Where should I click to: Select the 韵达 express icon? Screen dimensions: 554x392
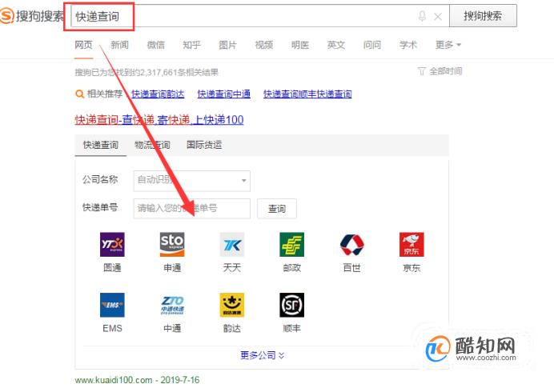(x=232, y=305)
